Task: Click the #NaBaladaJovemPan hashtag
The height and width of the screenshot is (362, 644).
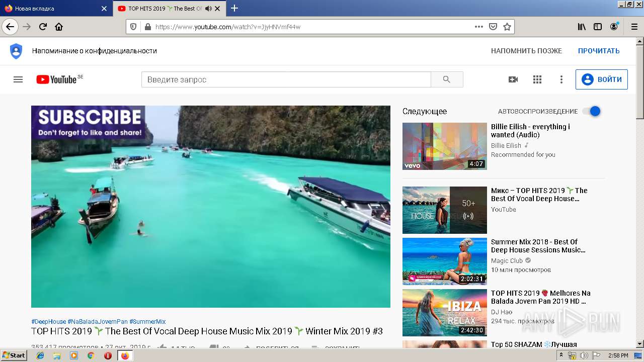Action: (x=98, y=322)
